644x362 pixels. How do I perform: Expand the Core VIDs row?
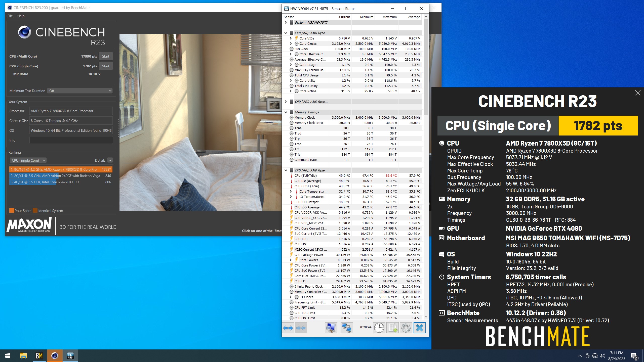tap(291, 38)
